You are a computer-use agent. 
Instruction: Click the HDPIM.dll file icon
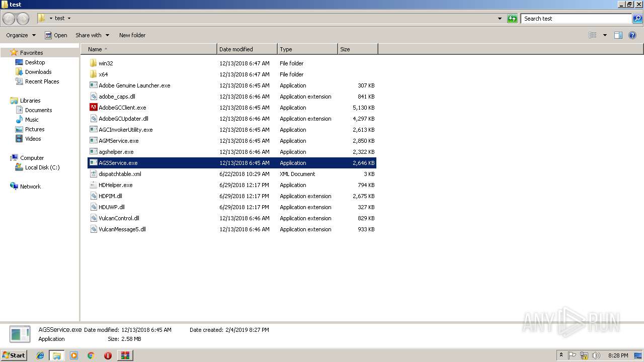tap(93, 196)
